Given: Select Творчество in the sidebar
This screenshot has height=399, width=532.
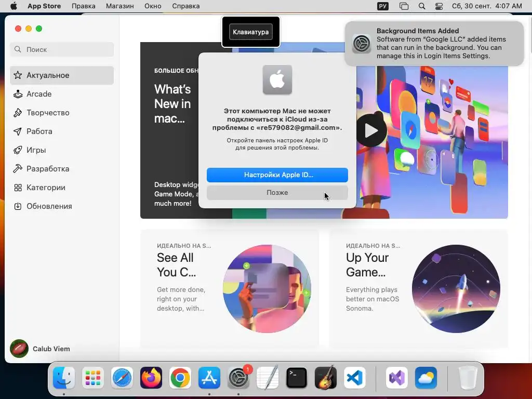Looking at the screenshot, I should [x=62, y=113].
